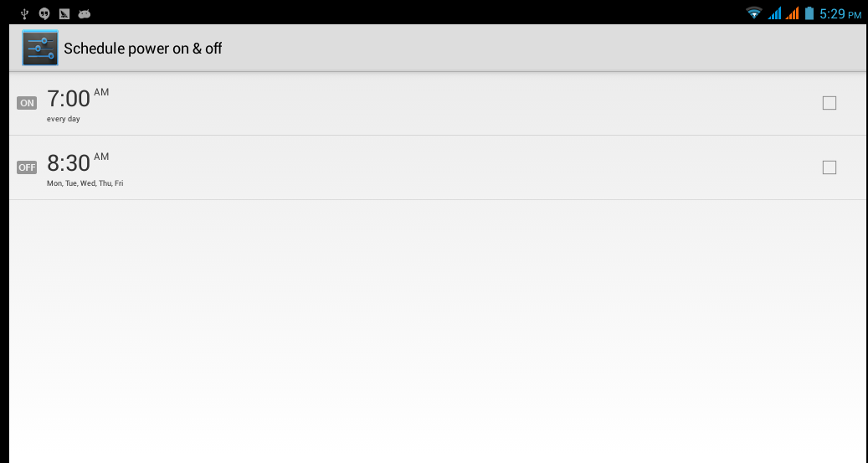Screen dimensions: 868x463
Task: Click the 5:29 PM clock
Action: coord(840,14)
